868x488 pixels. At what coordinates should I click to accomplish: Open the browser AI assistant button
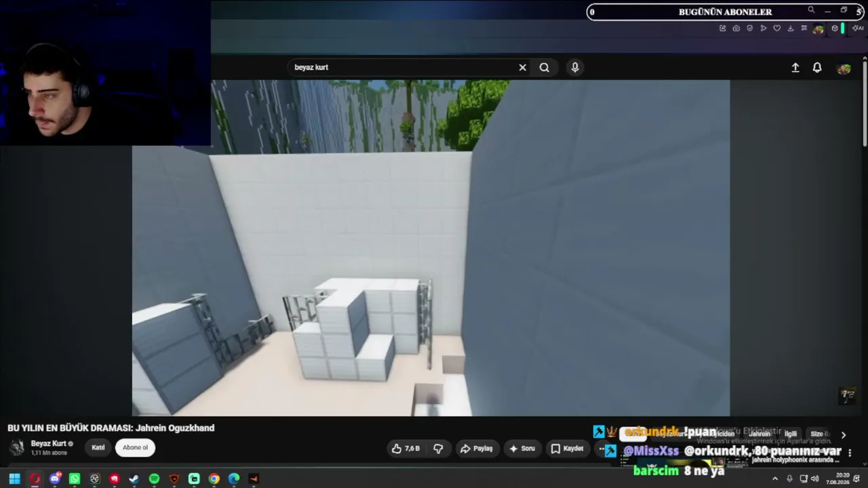click(x=858, y=28)
